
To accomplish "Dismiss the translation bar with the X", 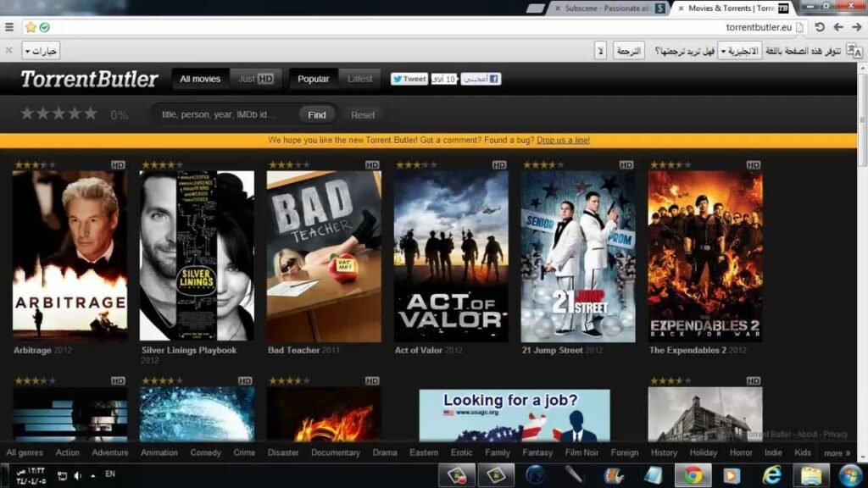I will pos(8,50).
